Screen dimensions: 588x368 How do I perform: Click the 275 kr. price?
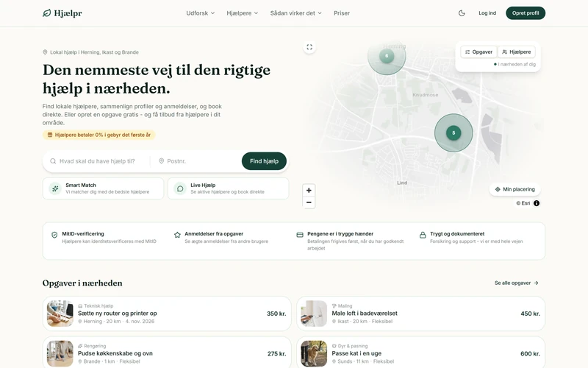[x=277, y=354]
